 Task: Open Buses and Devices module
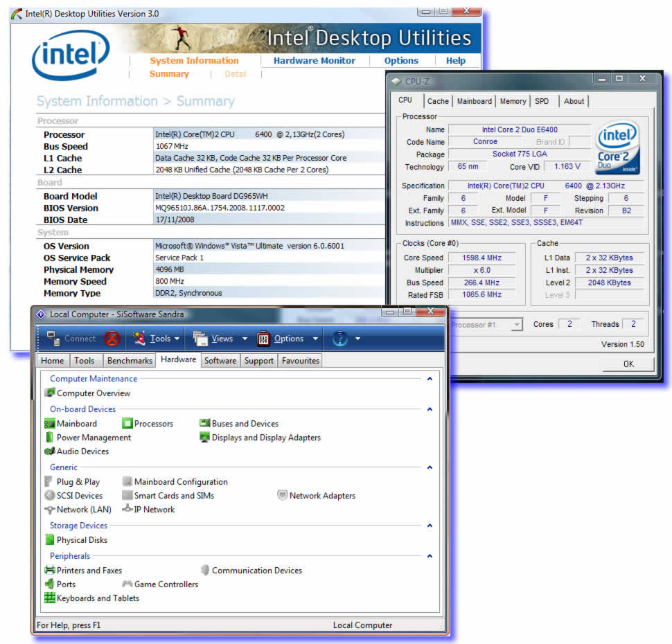(x=239, y=424)
